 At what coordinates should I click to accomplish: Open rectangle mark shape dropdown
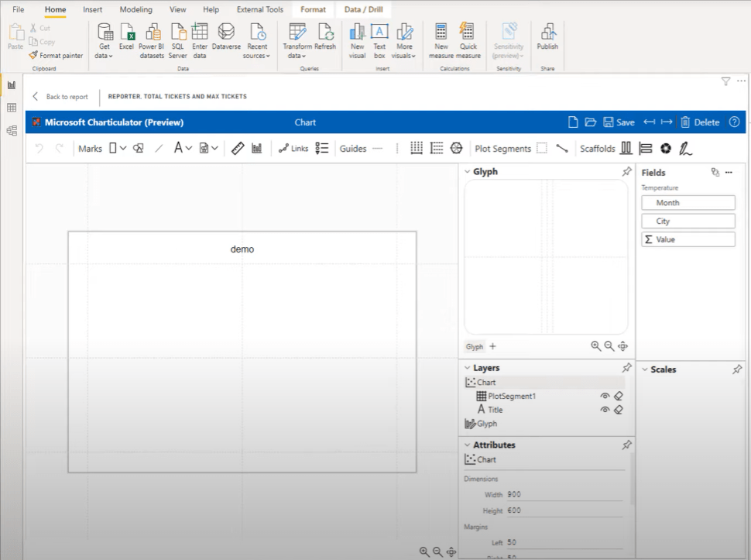(123, 149)
